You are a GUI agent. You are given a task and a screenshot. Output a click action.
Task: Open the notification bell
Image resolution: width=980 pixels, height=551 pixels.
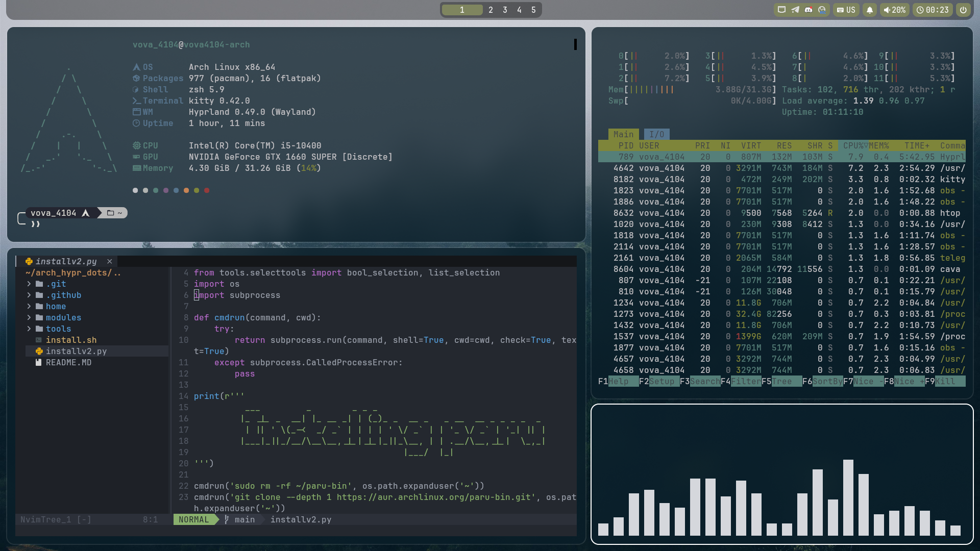tap(870, 10)
